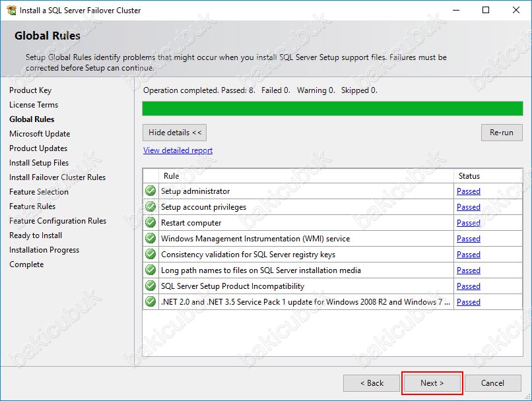
Task: Select Install Setup Files step
Action: pos(39,163)
